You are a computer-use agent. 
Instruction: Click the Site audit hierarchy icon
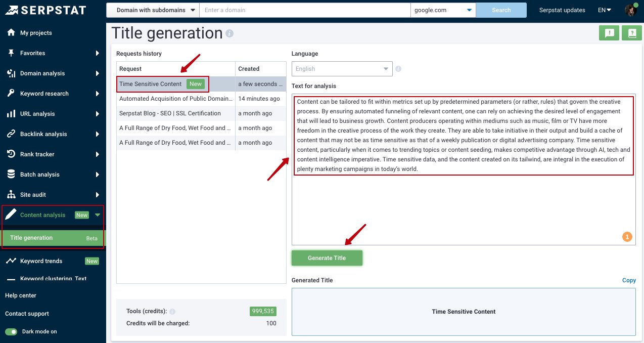click(x=11, y=195)
